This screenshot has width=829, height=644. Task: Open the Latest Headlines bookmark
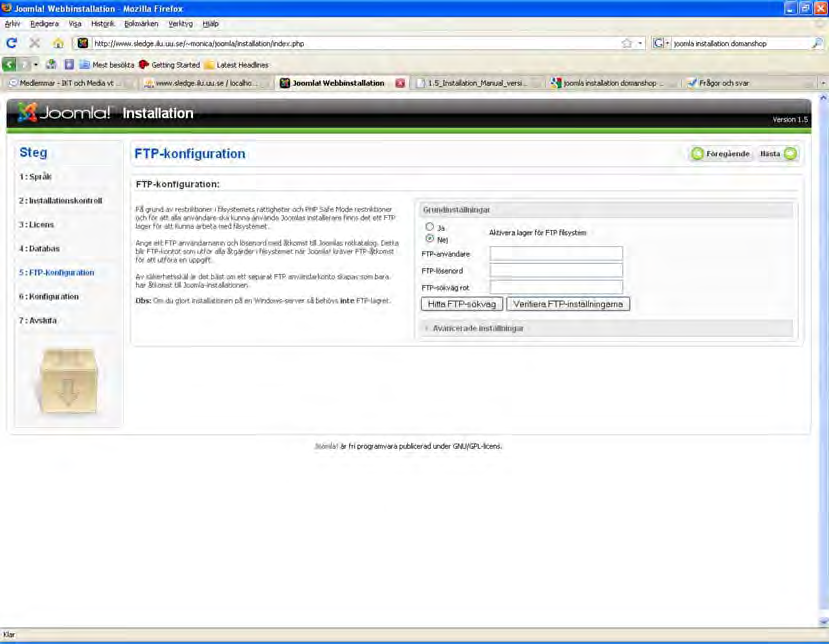(243, 65)
